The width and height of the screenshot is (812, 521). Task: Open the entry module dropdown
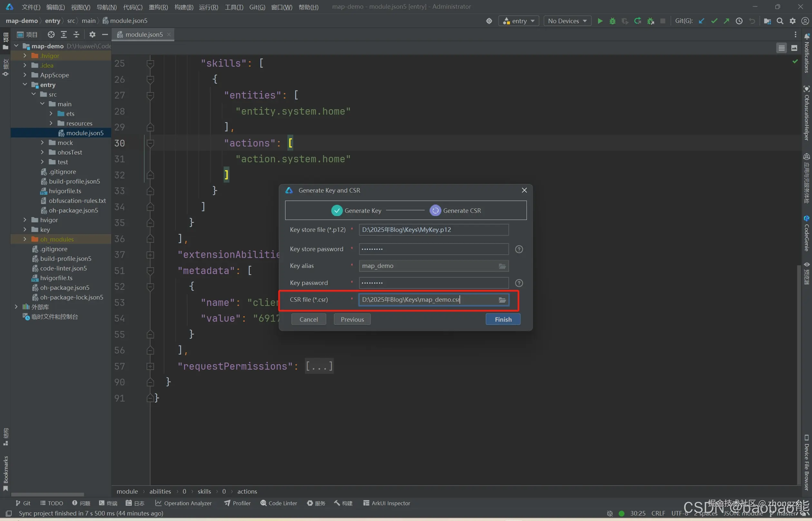(518, 21)
